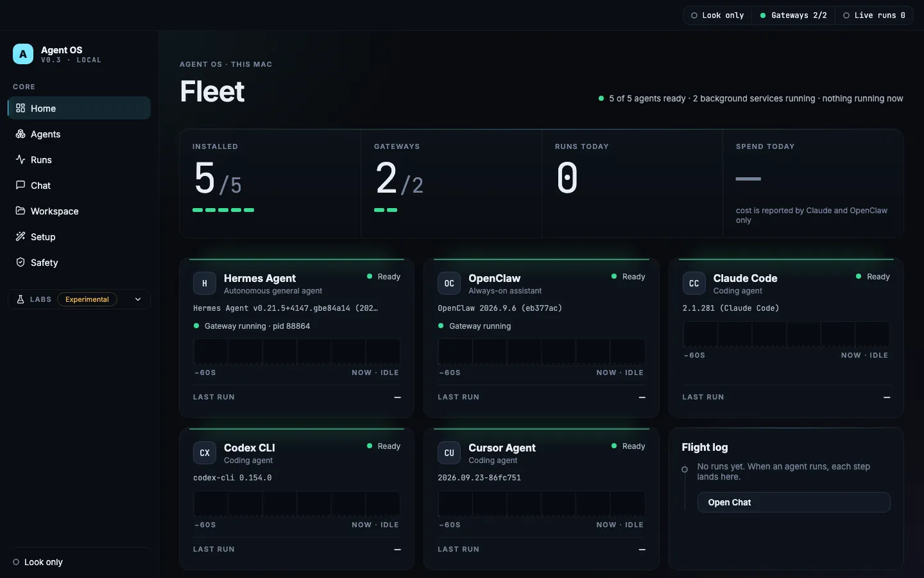Expand the Labs section chevron
This screenshot has height=578, width=924.
tap(138, 299)
